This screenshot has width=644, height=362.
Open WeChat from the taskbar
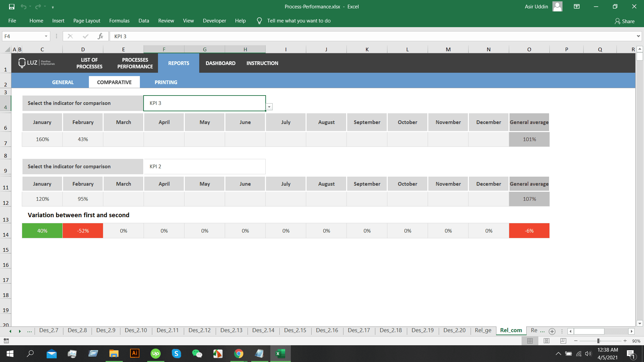tap(197, 354)
